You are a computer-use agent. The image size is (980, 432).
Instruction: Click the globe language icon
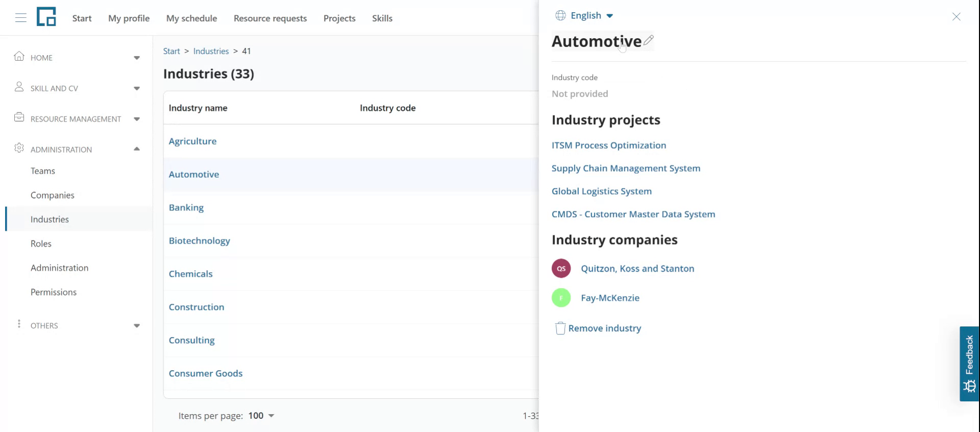tap(560, 15)
